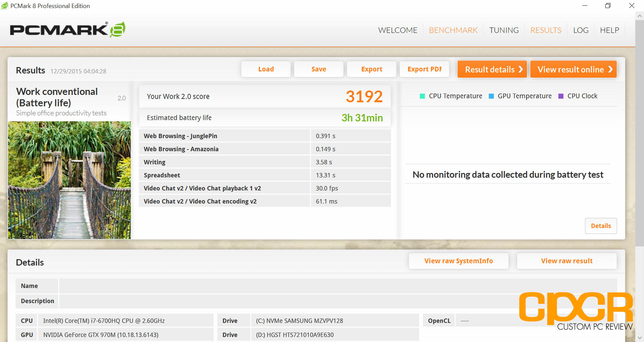Click the 3h 31min battery life value
The height and width of the screenshot is (342, 644).
point(362,118)
